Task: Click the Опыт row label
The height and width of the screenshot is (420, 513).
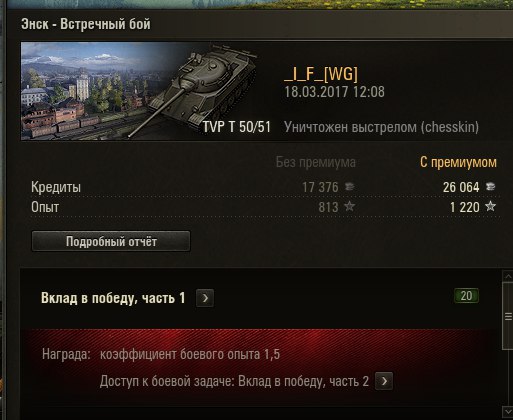Action: (45, 207)
